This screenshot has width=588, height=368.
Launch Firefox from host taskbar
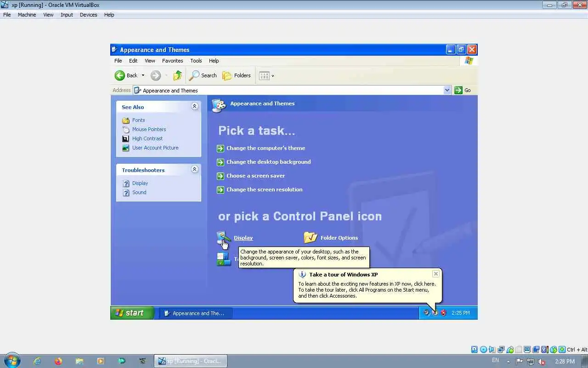58,361
